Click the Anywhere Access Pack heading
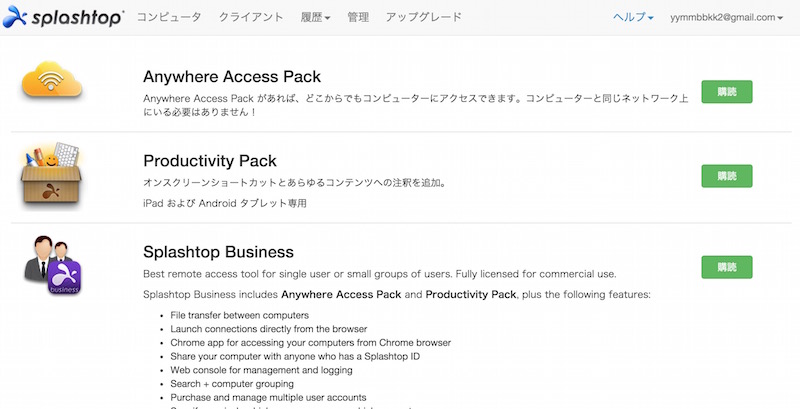800x409 pixels. (232, 76)
